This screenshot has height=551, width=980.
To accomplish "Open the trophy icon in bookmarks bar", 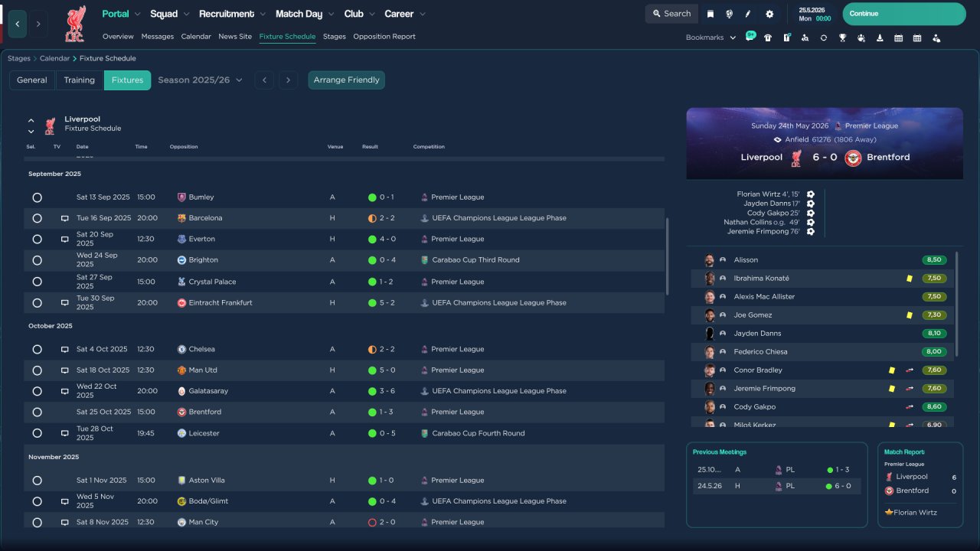I will pos(842,37).
